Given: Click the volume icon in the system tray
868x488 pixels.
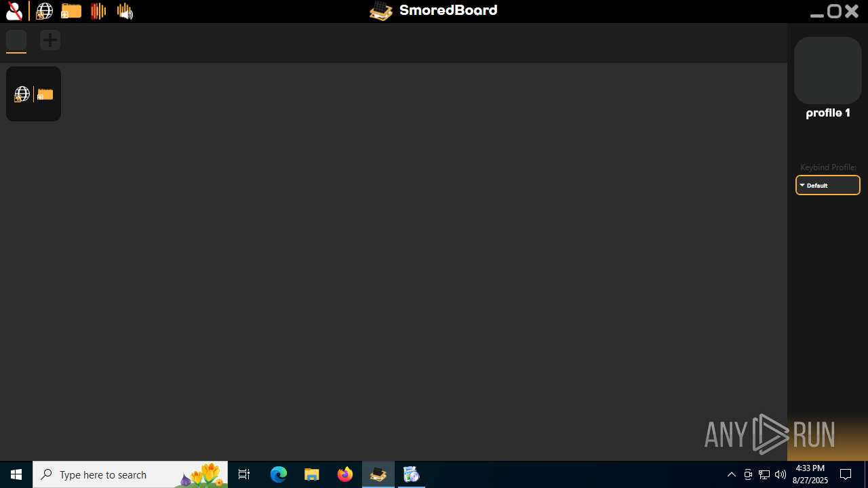Looking at the screenshot, I should (x=781, y=474).
